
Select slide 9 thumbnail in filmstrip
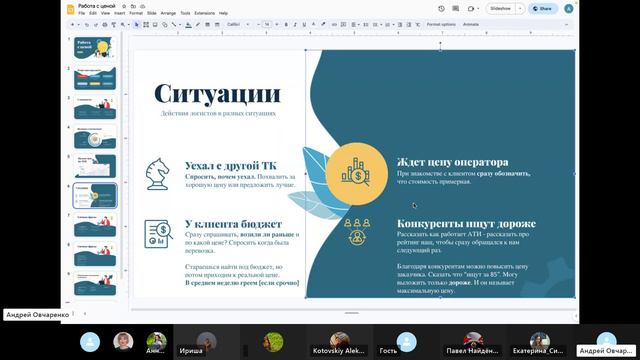click(x=95, y=284)
